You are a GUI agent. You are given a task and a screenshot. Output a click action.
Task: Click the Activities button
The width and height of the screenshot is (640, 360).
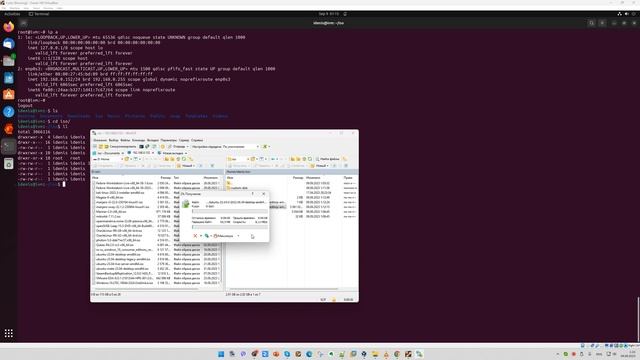pos(12,14)
